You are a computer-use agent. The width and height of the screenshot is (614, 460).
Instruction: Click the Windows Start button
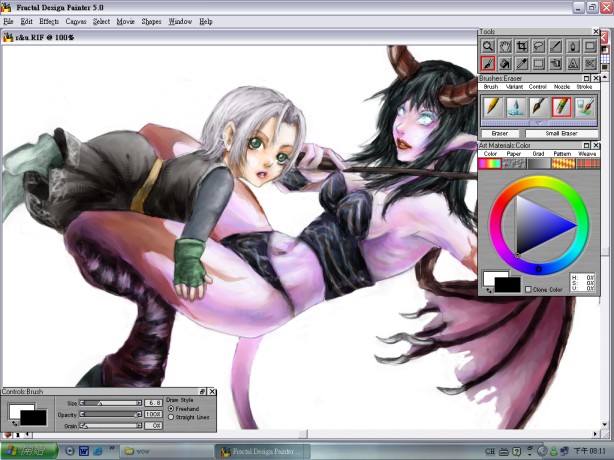click(x=29, y=451)
